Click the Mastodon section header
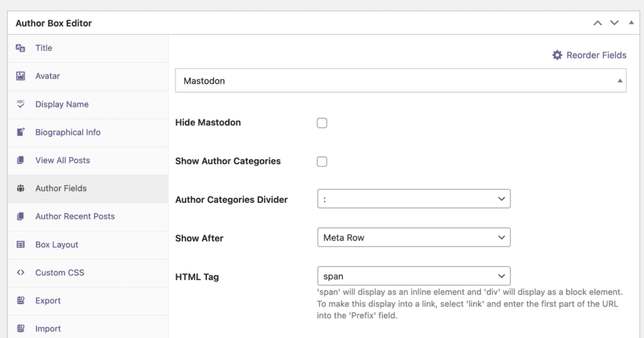Screen dimensions: 644x338 [x=401, y=80]
